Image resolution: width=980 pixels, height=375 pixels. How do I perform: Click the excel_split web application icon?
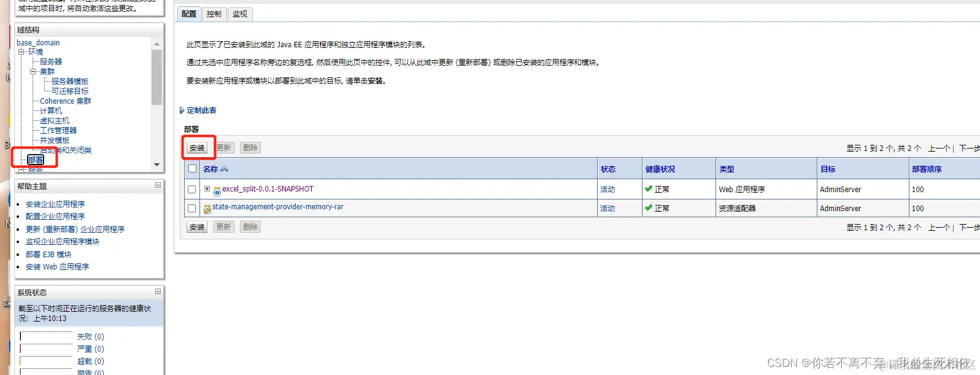coord(217,191)
